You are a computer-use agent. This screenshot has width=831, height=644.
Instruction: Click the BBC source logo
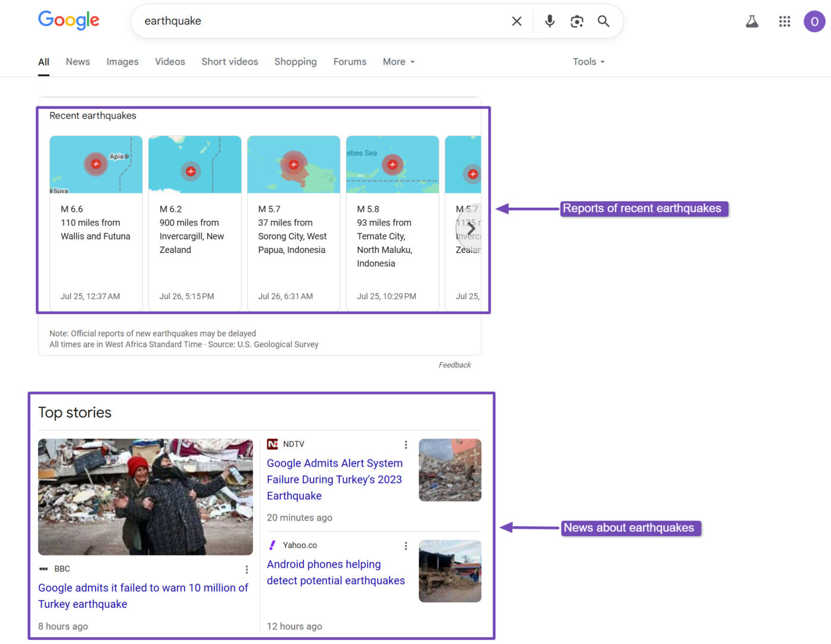point(43,569)
